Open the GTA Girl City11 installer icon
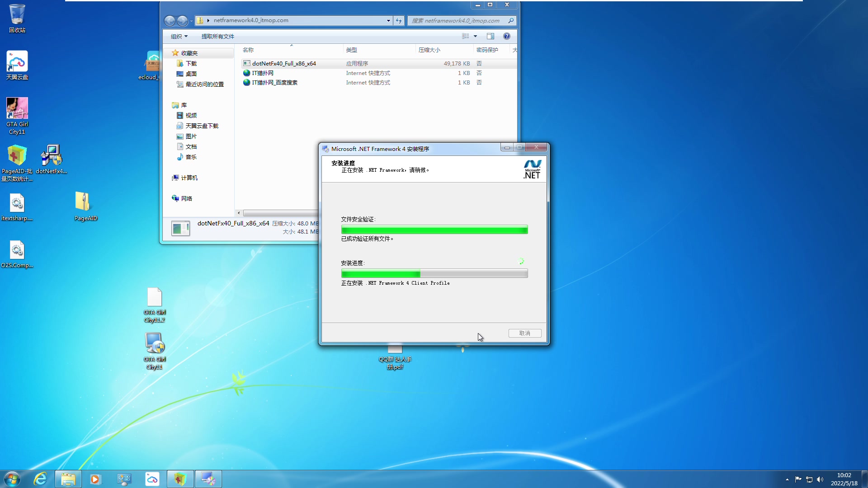 point(155,352)
